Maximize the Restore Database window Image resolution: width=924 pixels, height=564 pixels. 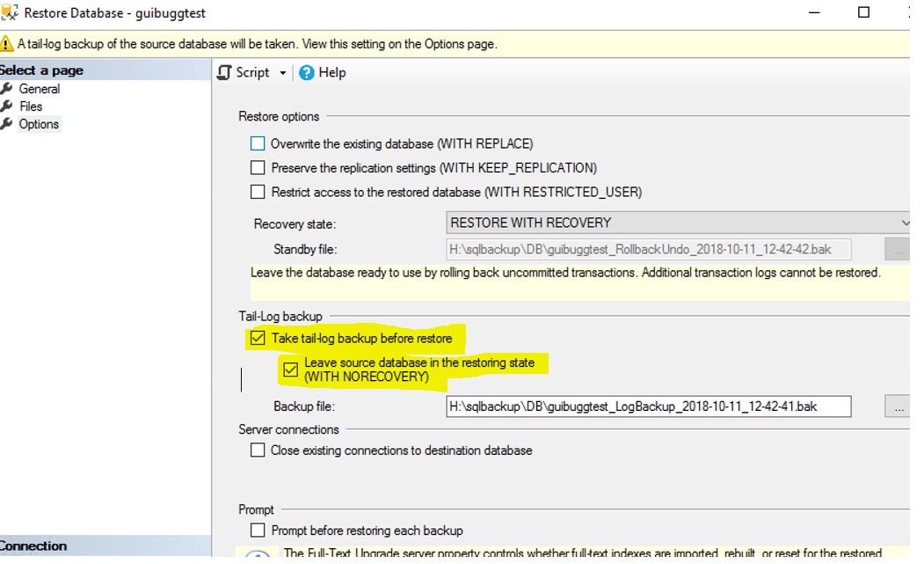click(863, 12)
